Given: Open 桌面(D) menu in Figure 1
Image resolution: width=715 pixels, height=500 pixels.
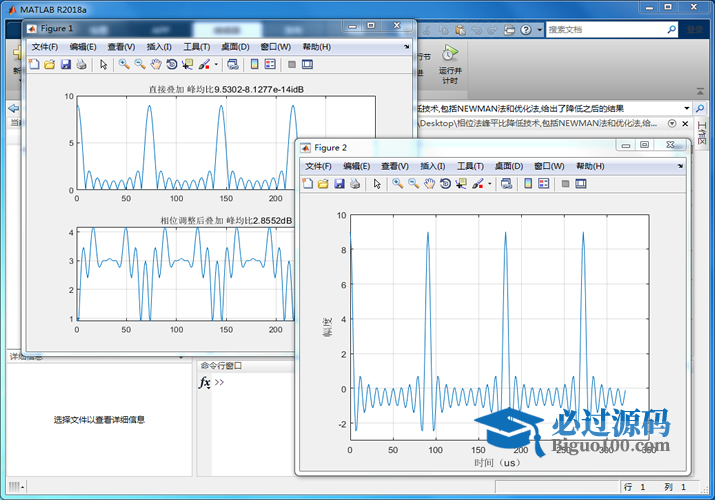Looking at the screenshot, I should pos(235,46).
